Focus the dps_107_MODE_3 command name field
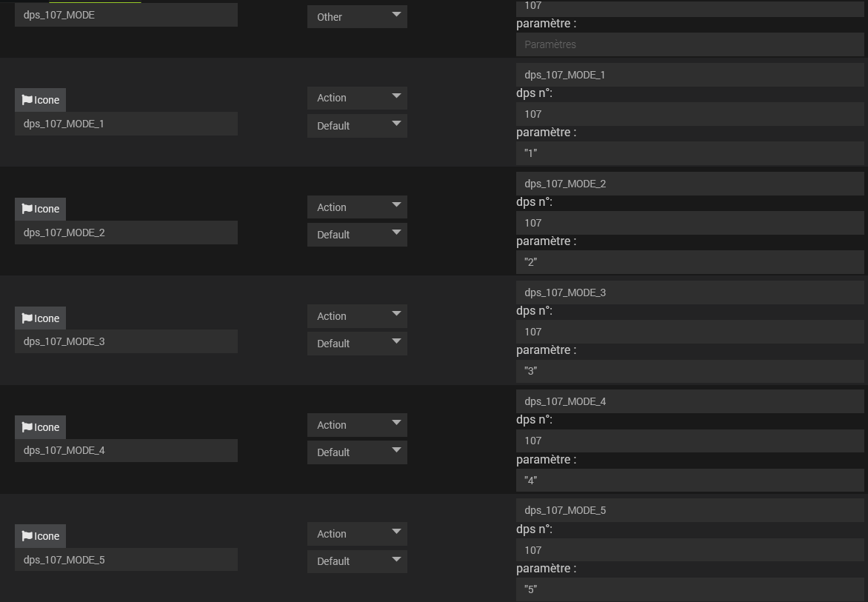868x602 pixels. click(x=126, y=341)
